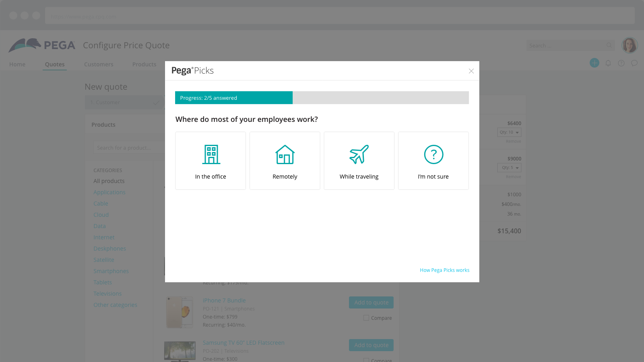The height and width of the screenshot is (362, 644).
Task: Click the "$400/mo." recurring amount
Action: 511,204
